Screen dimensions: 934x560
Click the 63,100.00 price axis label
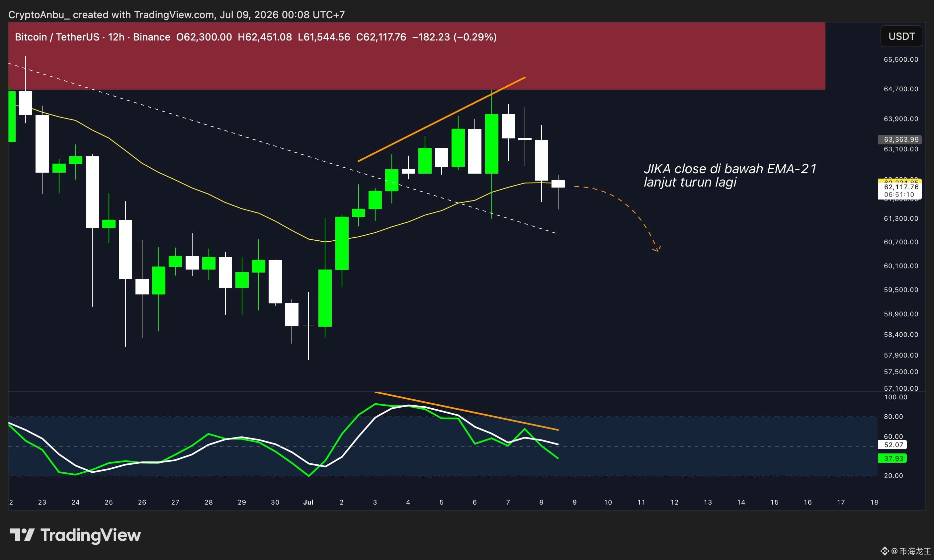(901, 149)
